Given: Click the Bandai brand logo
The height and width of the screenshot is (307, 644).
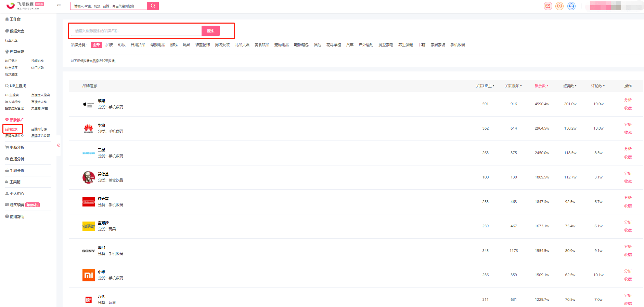Looking at the screenshot, I should tap(89, 300).
